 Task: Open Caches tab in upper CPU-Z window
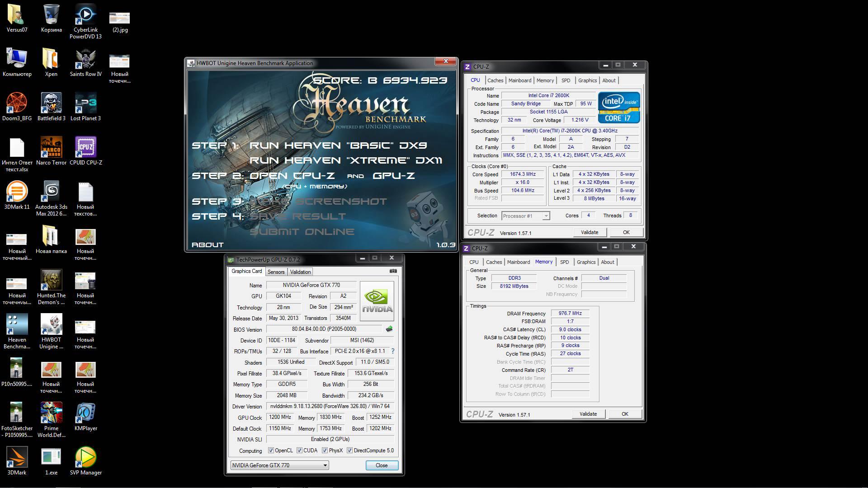[495, 80]
